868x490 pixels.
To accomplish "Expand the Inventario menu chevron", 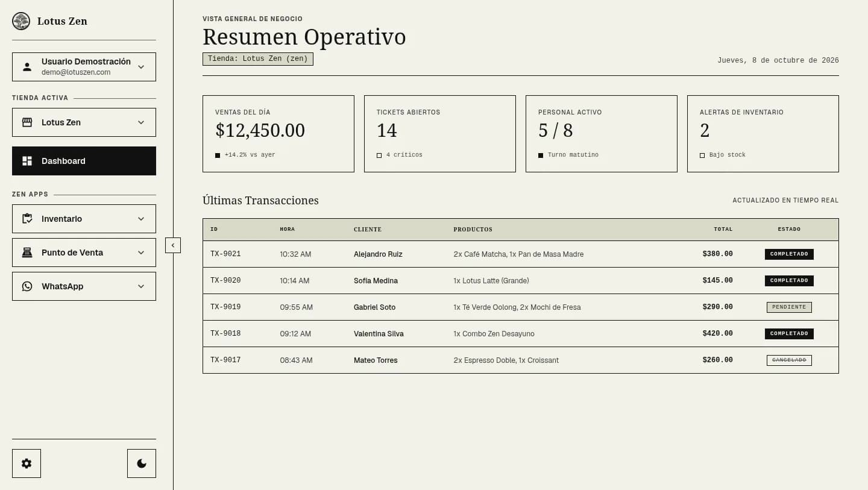I will pos(141,219).
